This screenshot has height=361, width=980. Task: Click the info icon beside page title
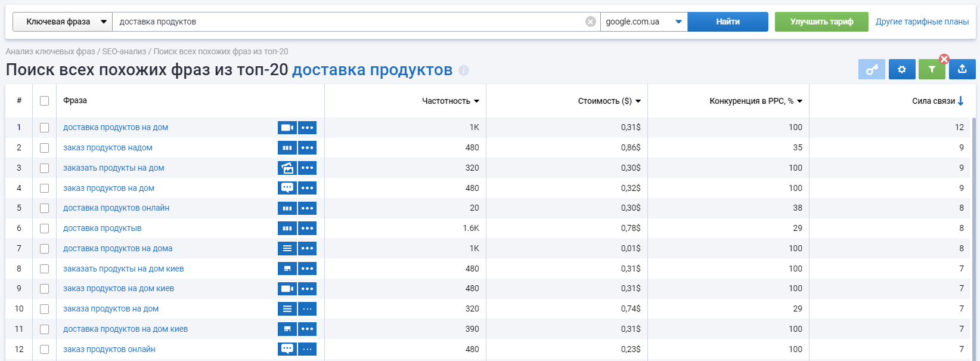[464, 70]
